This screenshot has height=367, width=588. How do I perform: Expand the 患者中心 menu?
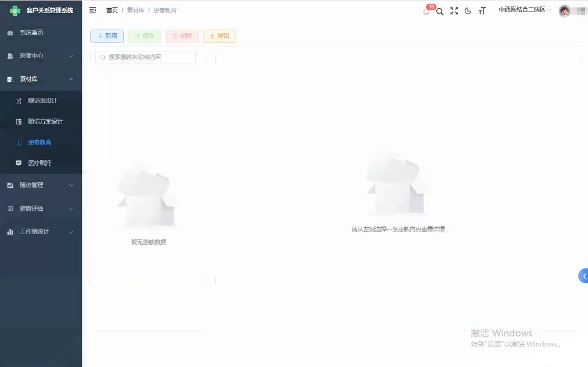(x=41, y=56)
